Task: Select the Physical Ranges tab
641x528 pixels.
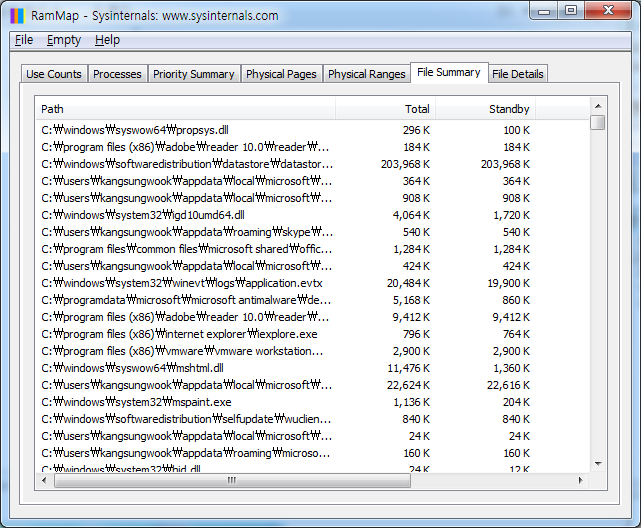Action: pos(367,74)
